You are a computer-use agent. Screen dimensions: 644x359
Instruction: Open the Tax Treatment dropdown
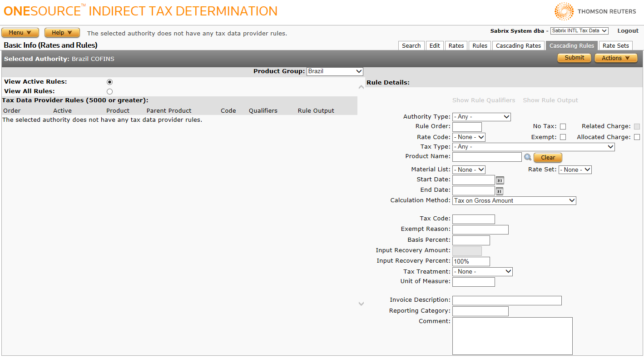coord(482,272)
